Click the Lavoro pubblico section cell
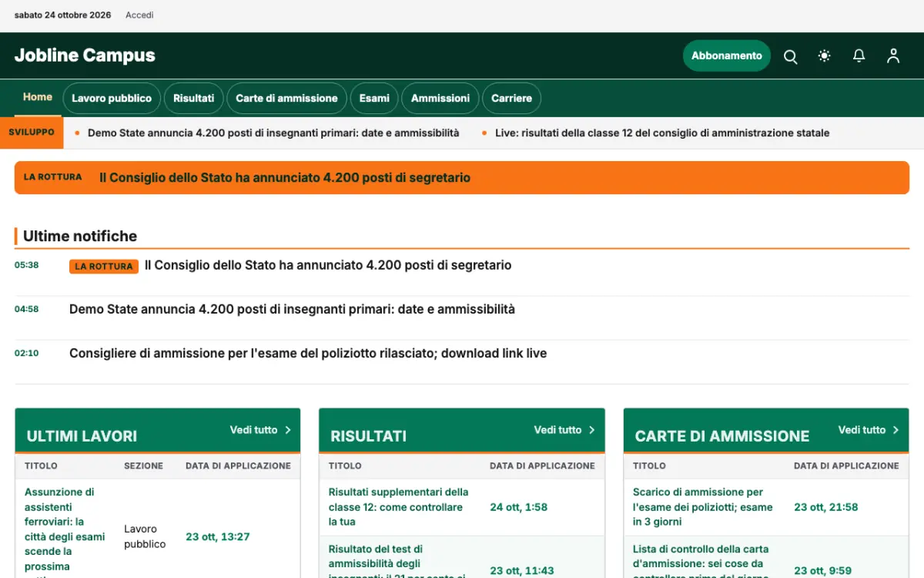Viewport: 924px width, 578px height. coord(145,536)
